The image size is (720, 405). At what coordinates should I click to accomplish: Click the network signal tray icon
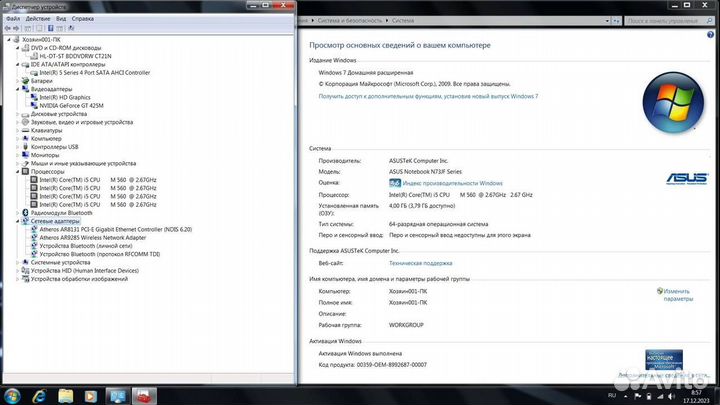click(x=660, y=396)
